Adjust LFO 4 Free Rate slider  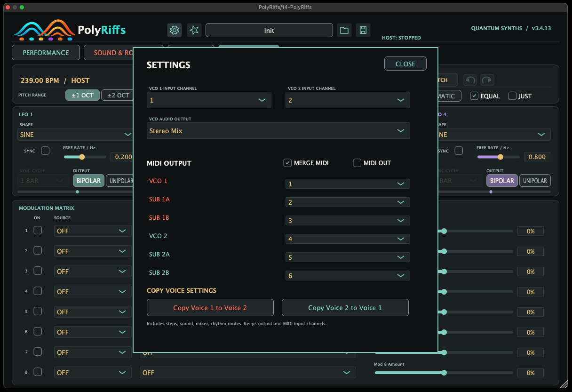pos(498,157)
